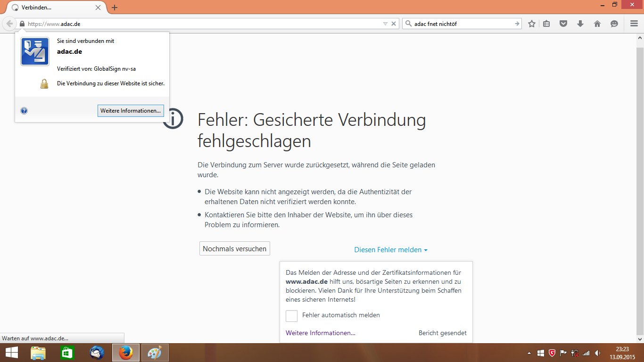Bookmark this page with the star icon
The width and height of the screenshot is (644, 362).
pos(532,24)
